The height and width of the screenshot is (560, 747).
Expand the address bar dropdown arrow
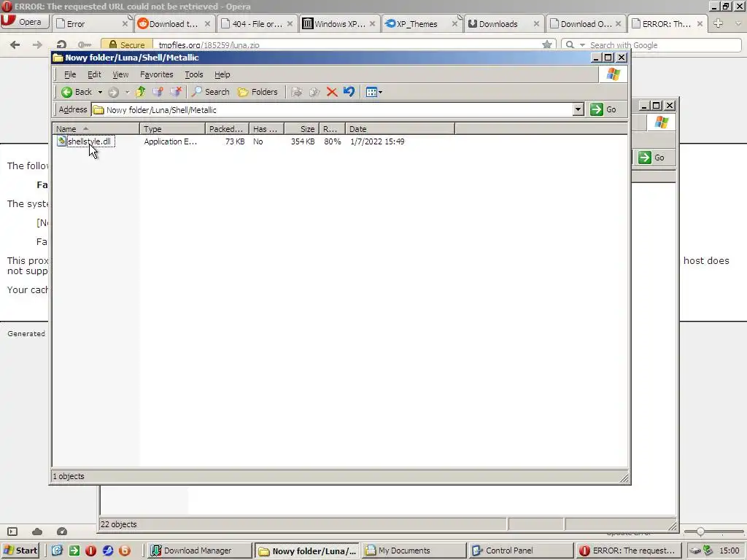(x=578, y=110)
